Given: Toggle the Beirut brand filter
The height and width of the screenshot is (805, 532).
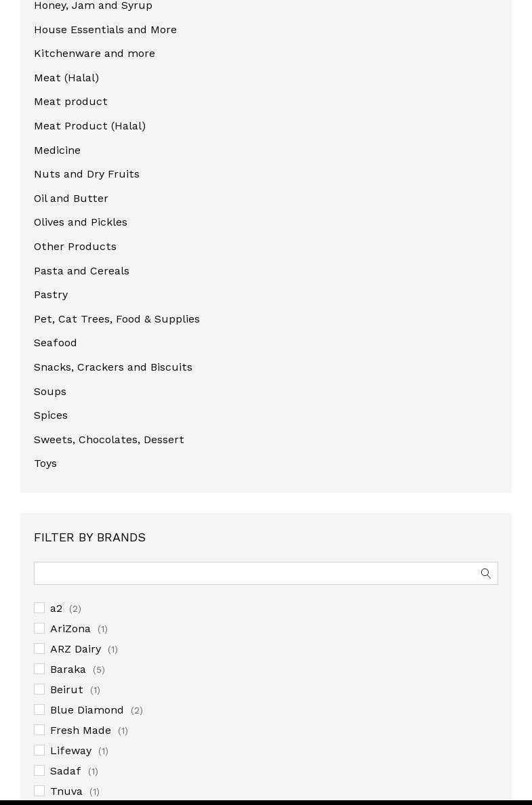Looking at the screenshot, I should [x=39, y=689].
